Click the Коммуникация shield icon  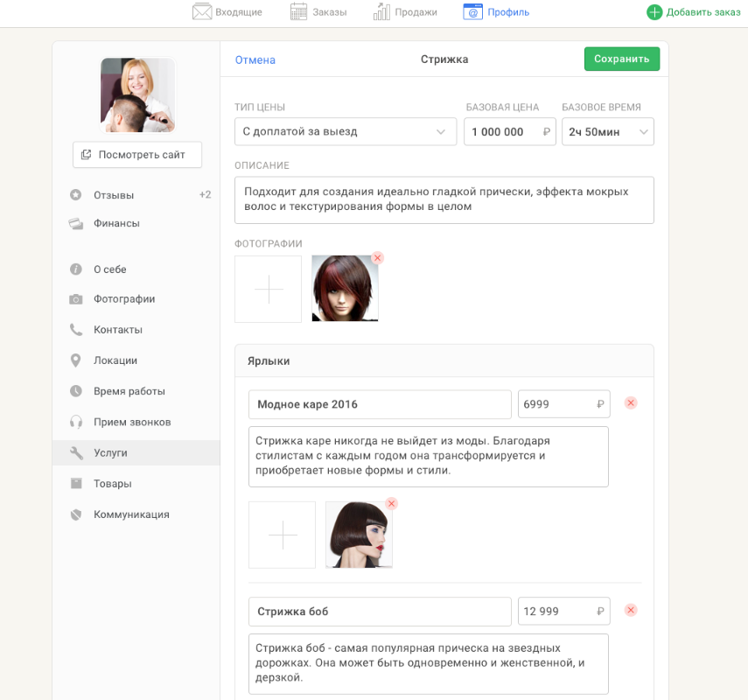(75, 514)
